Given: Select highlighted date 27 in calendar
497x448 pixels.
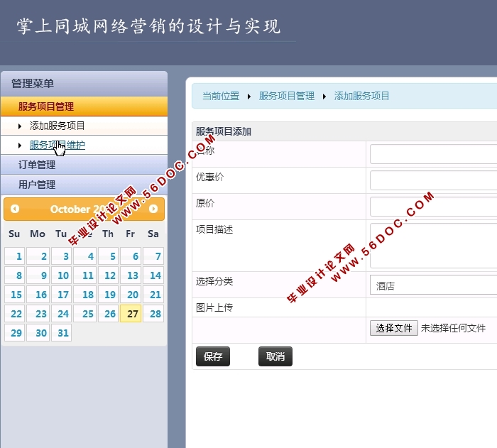Looking at the screenshot, I should (x=131, y=314).
